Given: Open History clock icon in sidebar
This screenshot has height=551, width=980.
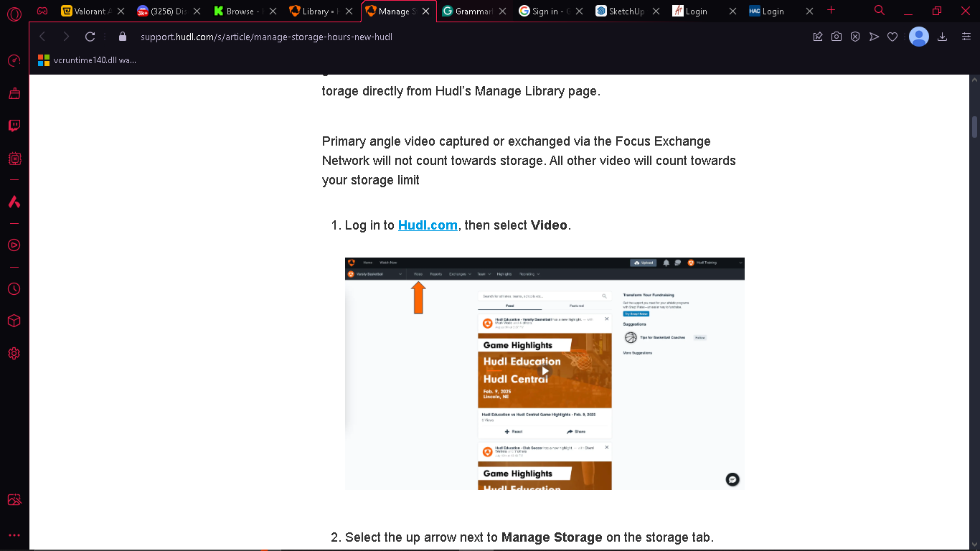Looking at the screenshot, I should pos(14,289).
